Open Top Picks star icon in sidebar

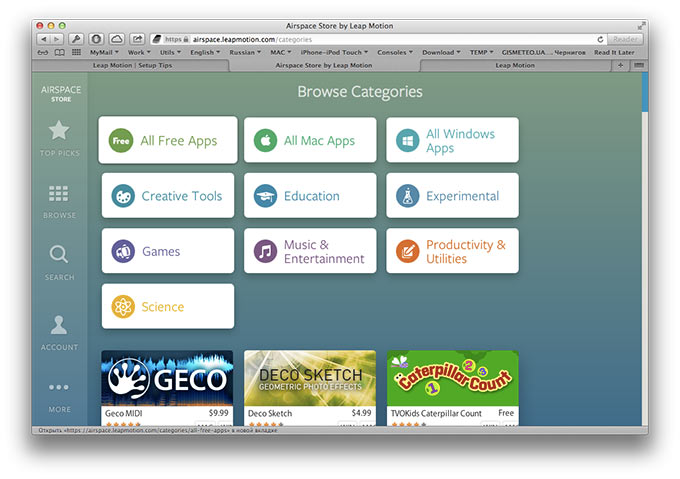[59, 130]
